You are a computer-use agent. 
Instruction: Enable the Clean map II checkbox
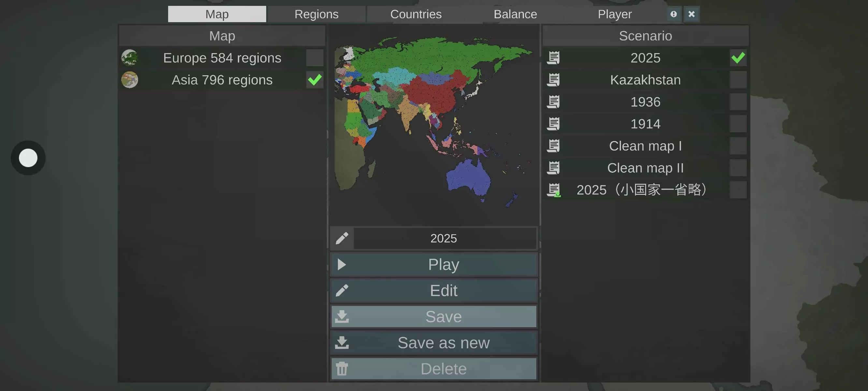(x=738, y=168)
